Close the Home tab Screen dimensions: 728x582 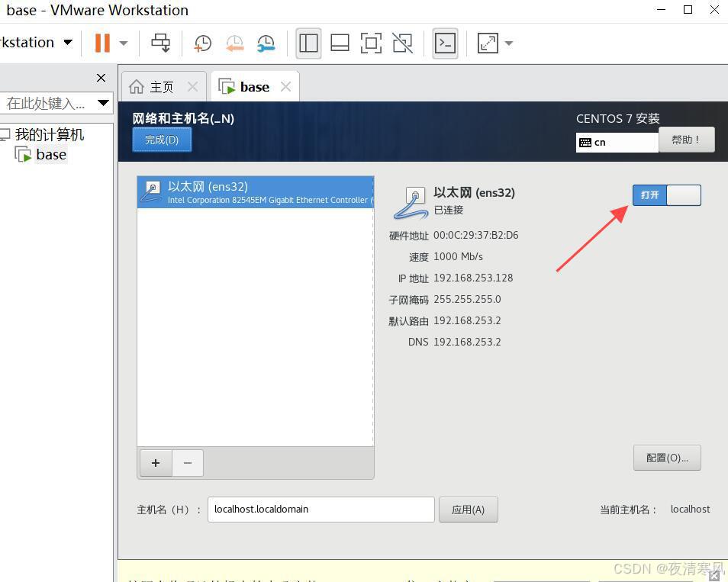[192, 87]
